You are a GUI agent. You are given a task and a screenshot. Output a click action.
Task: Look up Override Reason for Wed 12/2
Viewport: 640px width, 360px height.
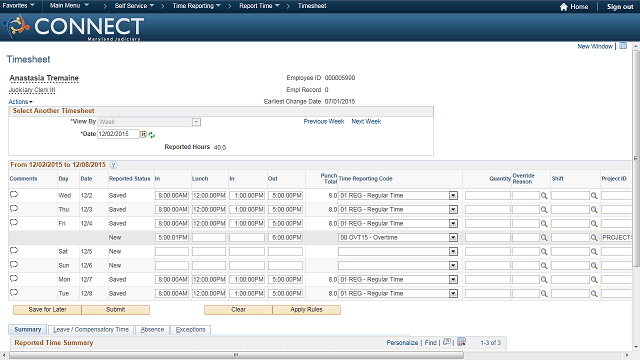click(544, 196)
